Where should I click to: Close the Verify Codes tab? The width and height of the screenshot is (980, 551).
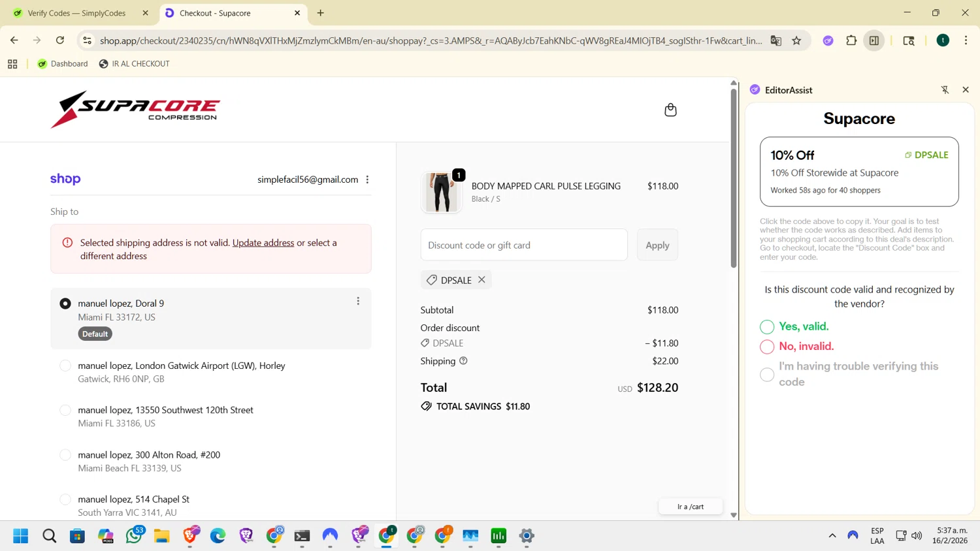click(x=145, y=13)
